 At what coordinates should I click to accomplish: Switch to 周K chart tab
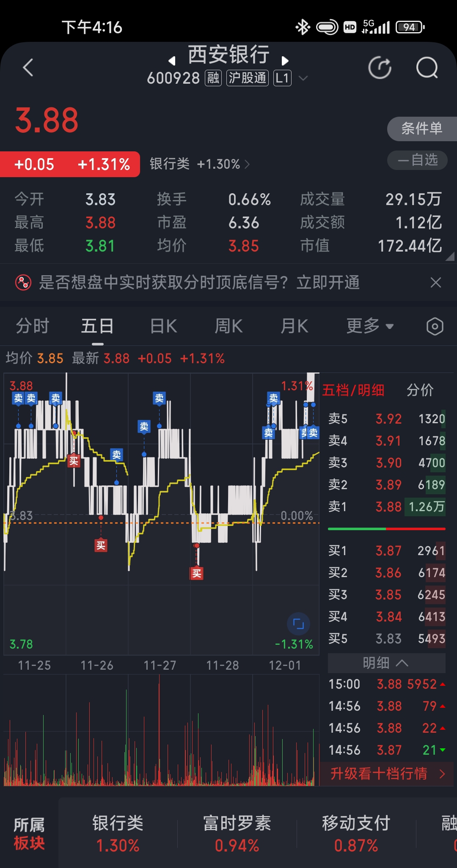tap(228, 326)
